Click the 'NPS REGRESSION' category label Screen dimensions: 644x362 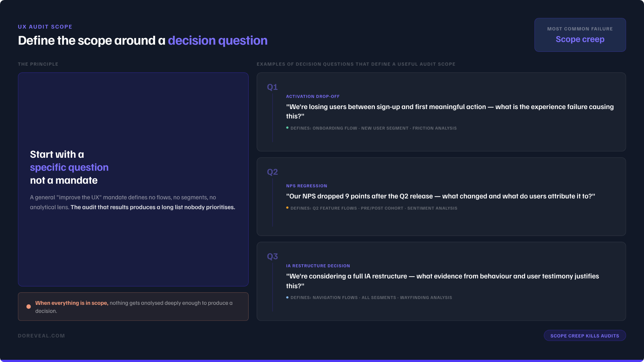[x=307, y=186]
